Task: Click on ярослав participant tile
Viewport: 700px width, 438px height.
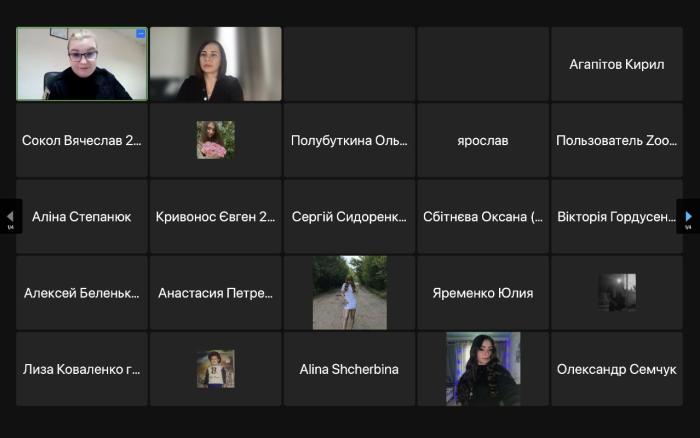Action: click(x=482, y=140)
